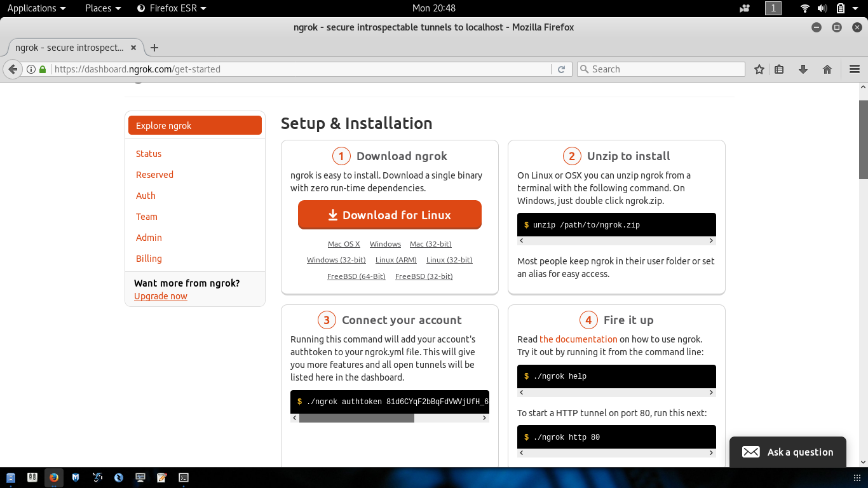Open Billing in the sidebar
This screenshot has width=868, height=488.
click(149, 259)
